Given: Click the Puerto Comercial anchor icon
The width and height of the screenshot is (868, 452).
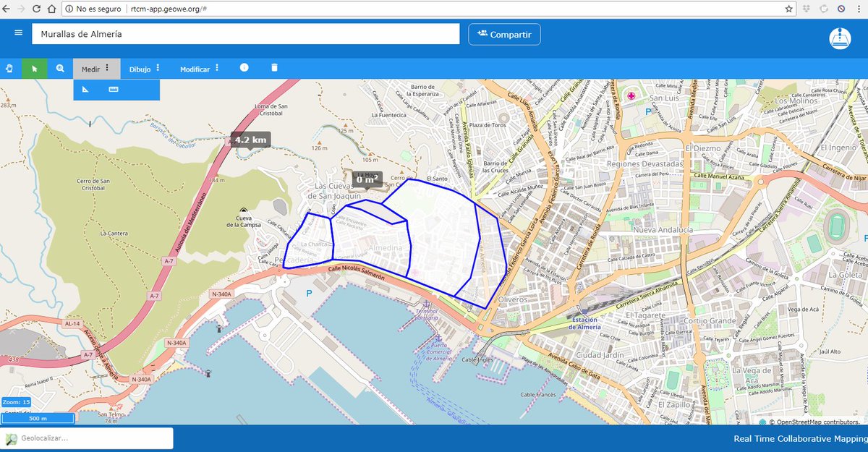Looking at the screenshot, I should point(437,338).
